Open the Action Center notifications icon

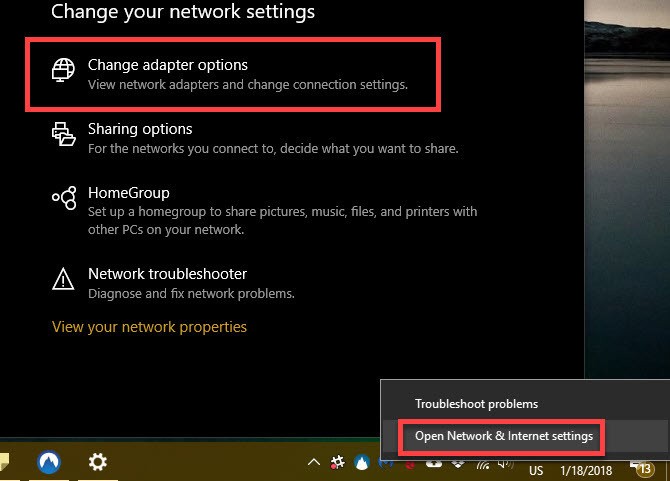pyautogui.click(x=642, y=469)
